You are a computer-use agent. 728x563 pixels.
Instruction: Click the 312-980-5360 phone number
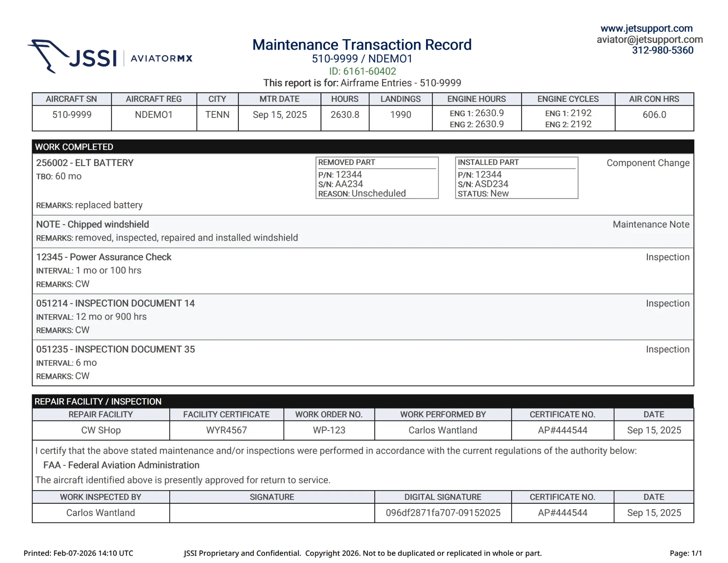tap(662, 50)
